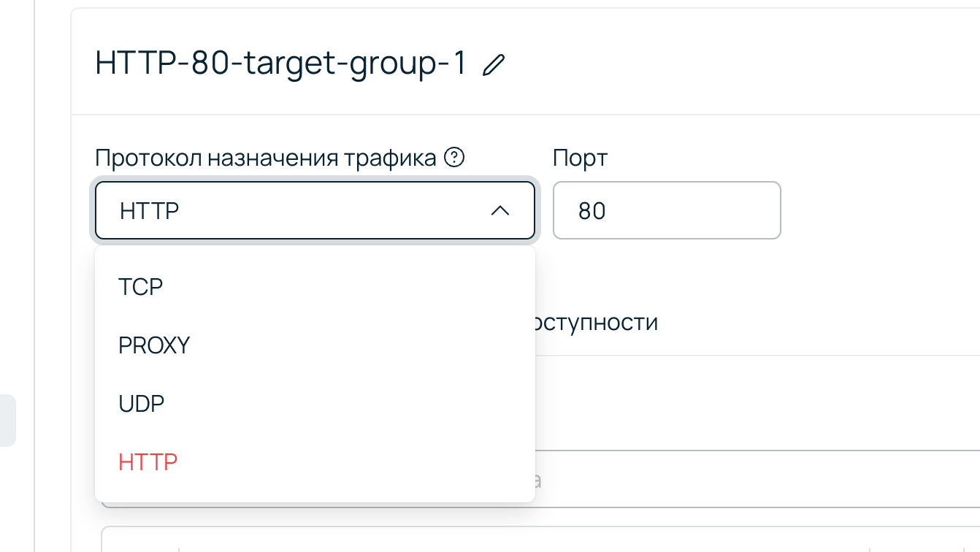Open the edit icon beside HTTP-80-target-group-1 title
Image resolution: width=980 pixels, height=552 pixels.
click(494, 64)
